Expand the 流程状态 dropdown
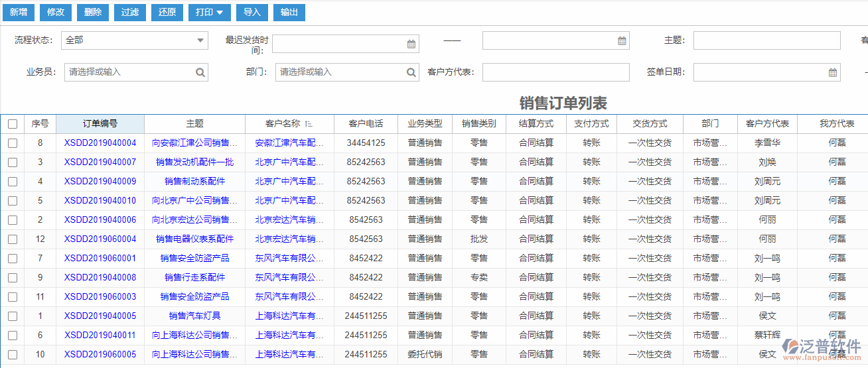Image resolution: width=868 pixels, height=368 pixels. (200, 40)
